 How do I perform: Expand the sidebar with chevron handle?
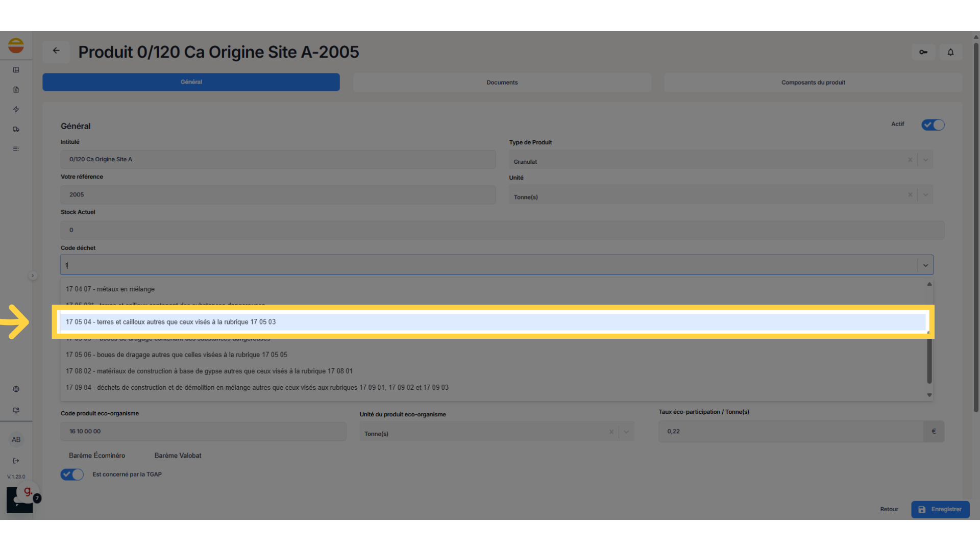point(33,276)
